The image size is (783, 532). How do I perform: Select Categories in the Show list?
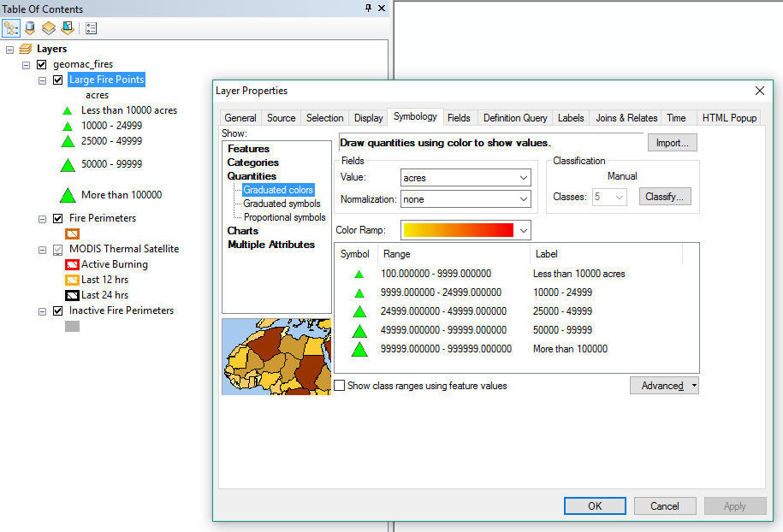click(253, 163)
